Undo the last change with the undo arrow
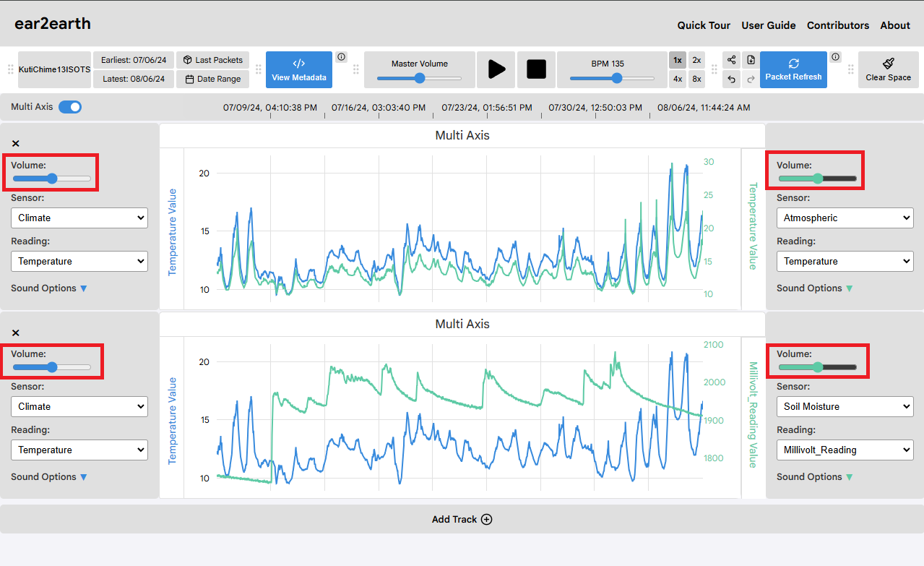Image resolution: width=924 pixels, height=566 pixels. pyautogui.click(x=732, y=79)
